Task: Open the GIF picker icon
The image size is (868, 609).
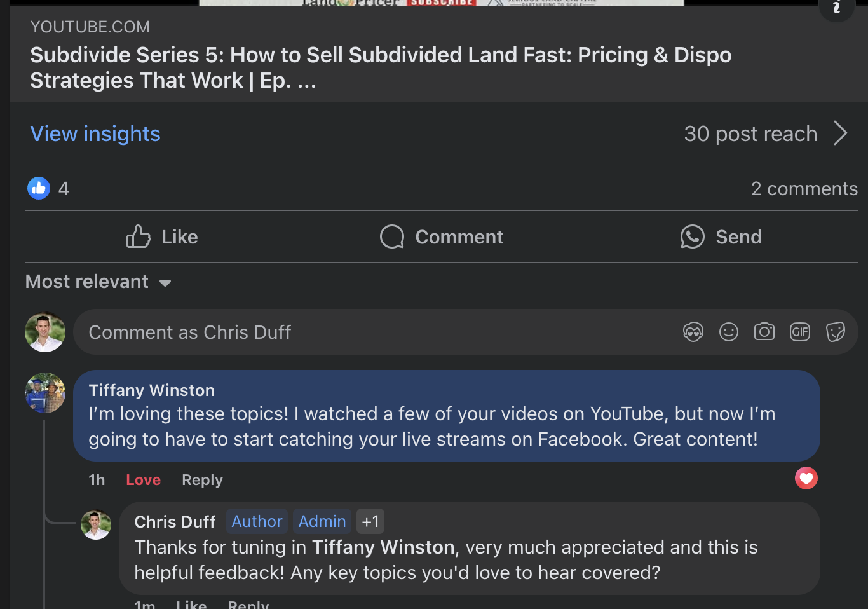Action: pyautogui.click(x=799, y=332)
